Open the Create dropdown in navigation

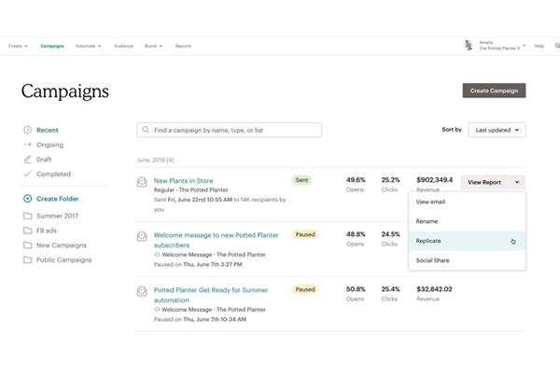click(x=18, y=46)
